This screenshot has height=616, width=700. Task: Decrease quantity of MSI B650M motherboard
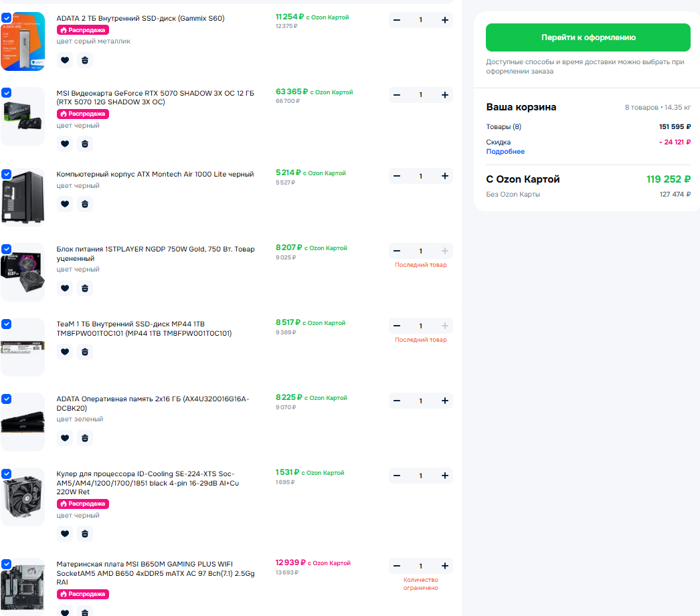tap(397, 566)
